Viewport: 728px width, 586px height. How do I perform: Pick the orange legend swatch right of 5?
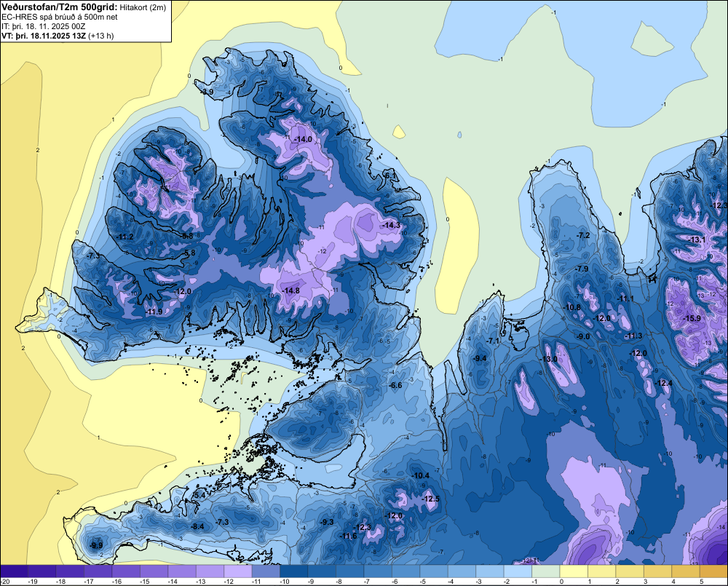pyautogui.click(x=714, y=571)
